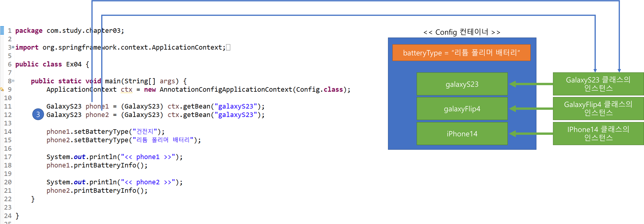Select the galaxyFlip4 bean box
Screen dimensions: 644x224
point(462,109)
